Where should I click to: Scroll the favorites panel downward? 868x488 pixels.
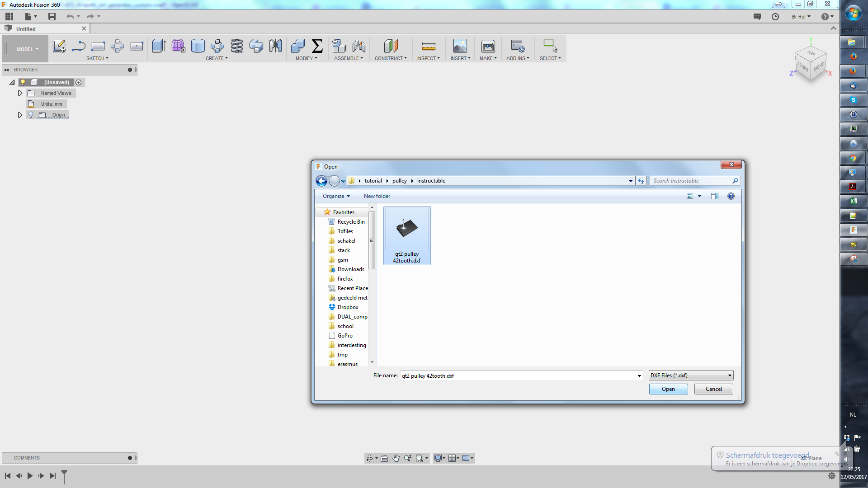click(x=373, y=364)
